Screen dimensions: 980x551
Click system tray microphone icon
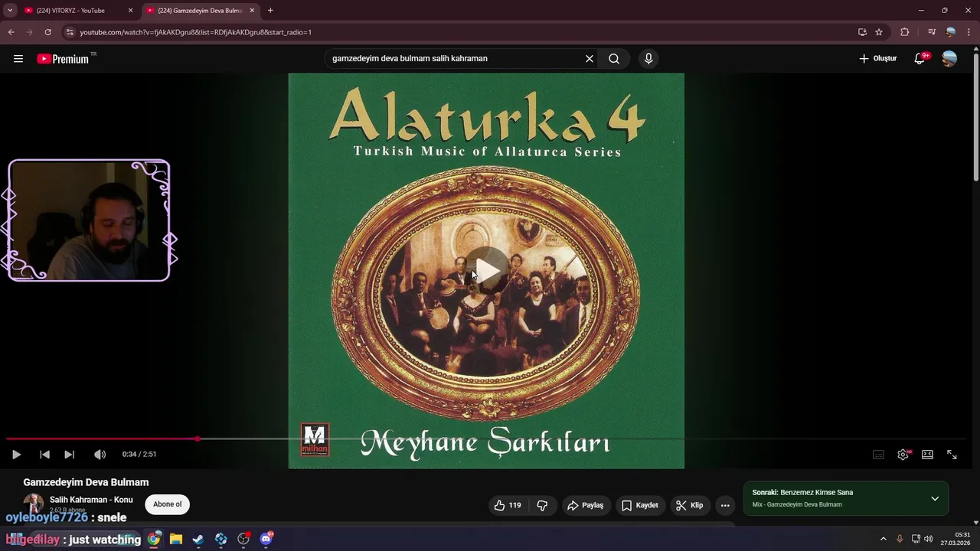point(900,539)
